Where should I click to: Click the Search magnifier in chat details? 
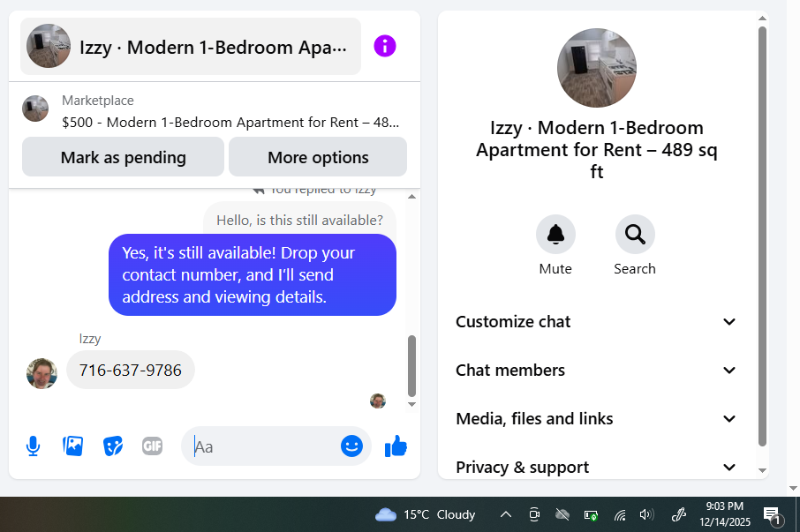[x=635, y=235]
